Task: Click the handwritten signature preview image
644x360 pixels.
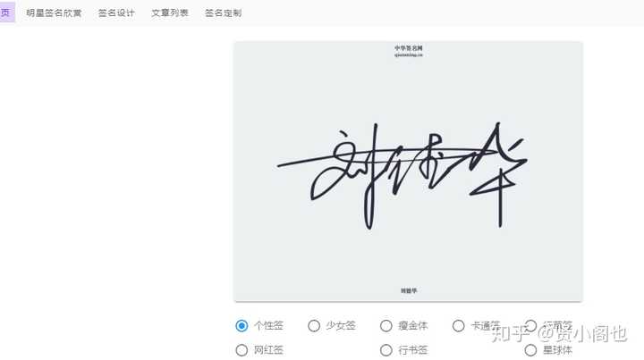Action: click(x=402, y=175)
